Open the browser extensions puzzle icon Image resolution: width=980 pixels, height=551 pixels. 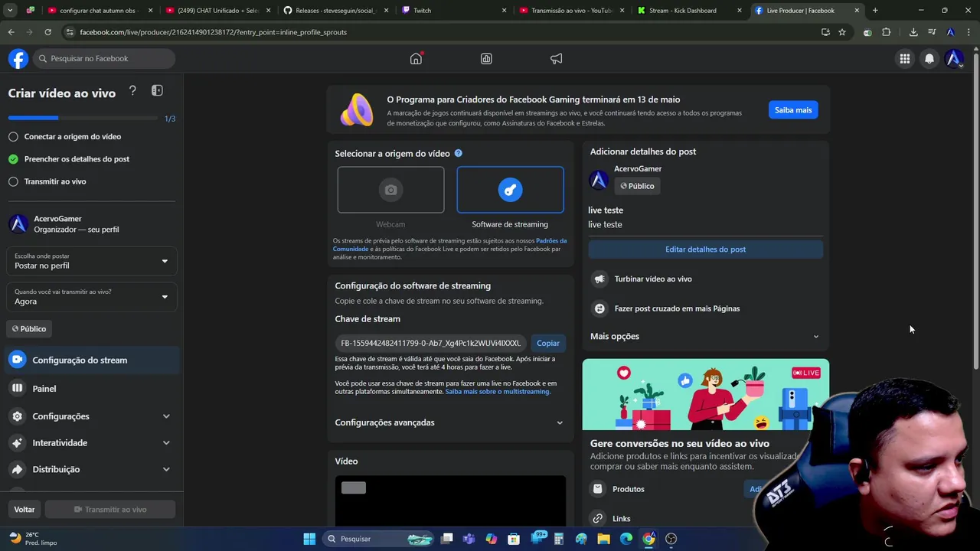click(887, 32)
